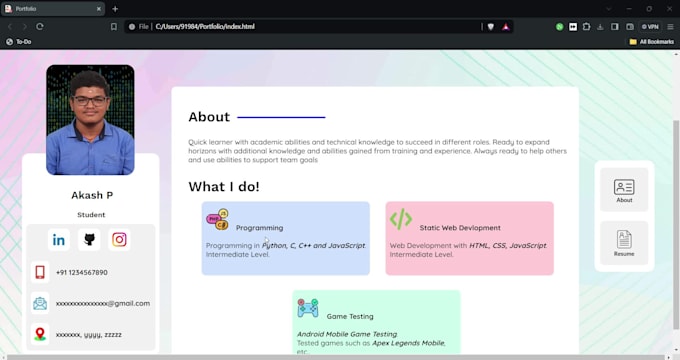Image resolution: width=680 pixels, height=360 pixels.
Task: Bookmark this page with the bookmark icon
Action: pos(114,26)
